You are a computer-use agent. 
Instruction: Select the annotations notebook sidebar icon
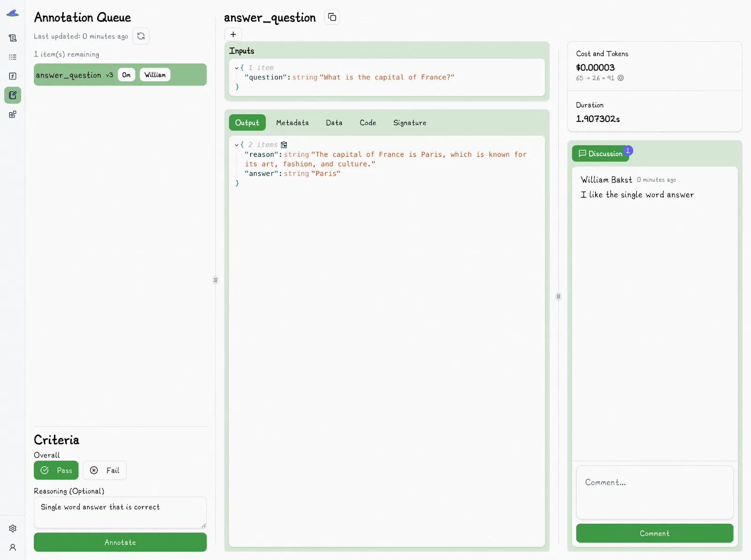coord(13,95)
